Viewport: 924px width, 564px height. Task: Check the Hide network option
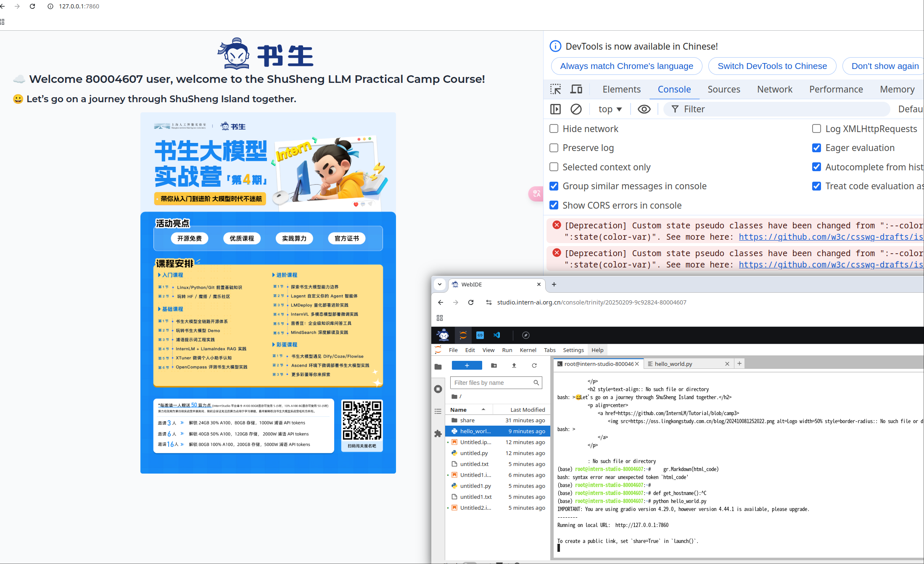pos(554,129)
